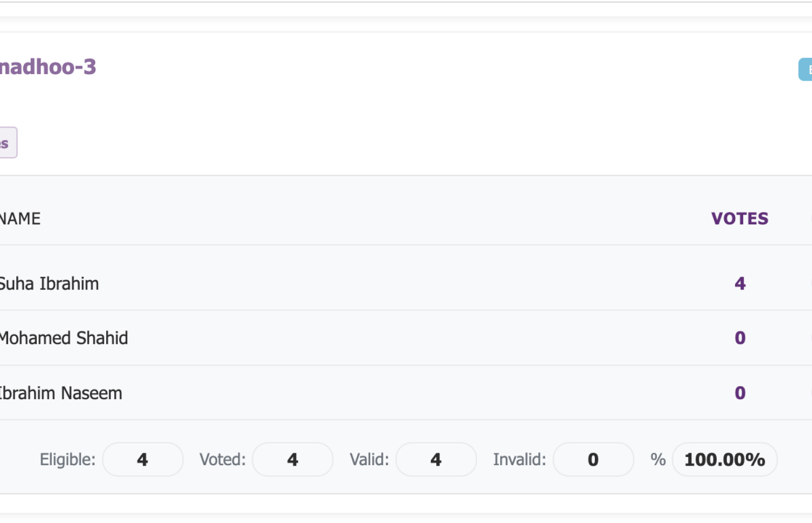The height and width of the screenshot is (523, 812).
Task: Click the Invalid count pill
Action: 593,460
